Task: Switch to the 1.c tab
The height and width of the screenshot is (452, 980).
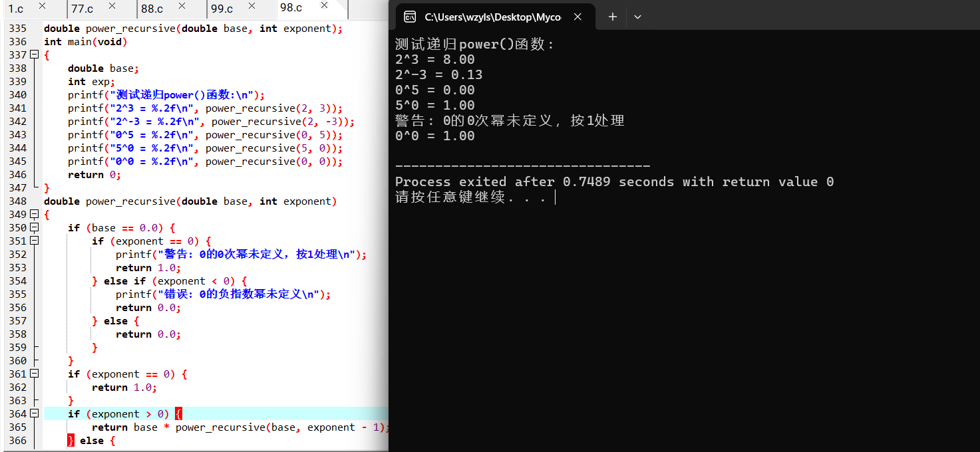Action: pos(16,9)
